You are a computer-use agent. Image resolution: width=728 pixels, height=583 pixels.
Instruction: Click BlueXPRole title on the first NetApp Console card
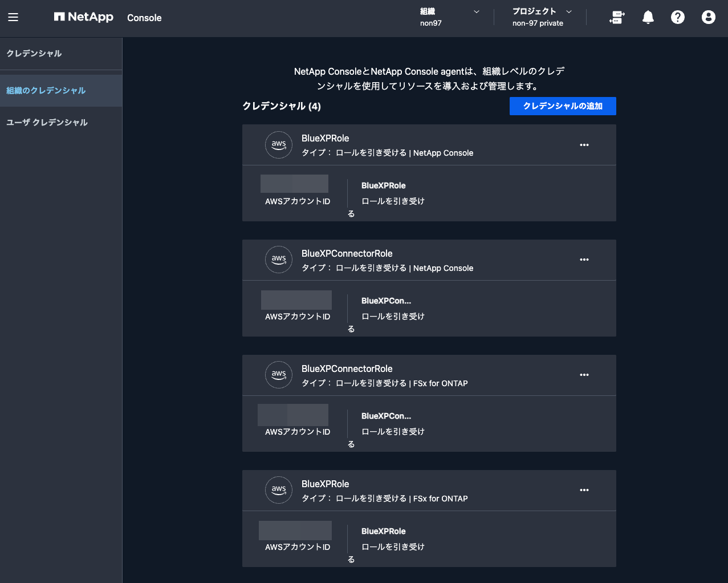pos(325,138)
